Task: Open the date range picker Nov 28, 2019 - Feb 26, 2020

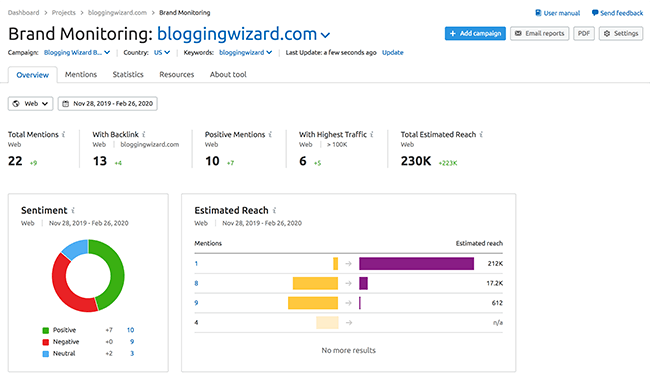Action: (x=108, y=104)
